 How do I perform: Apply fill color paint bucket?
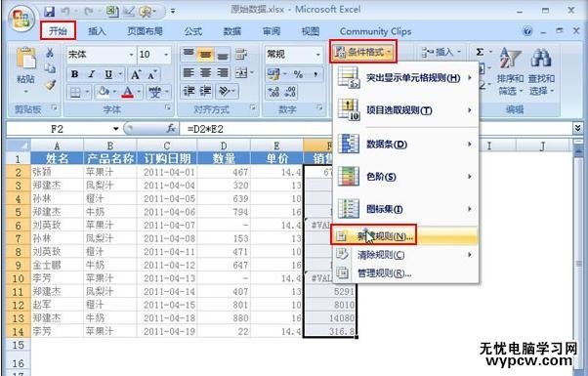tap(103, 92)
